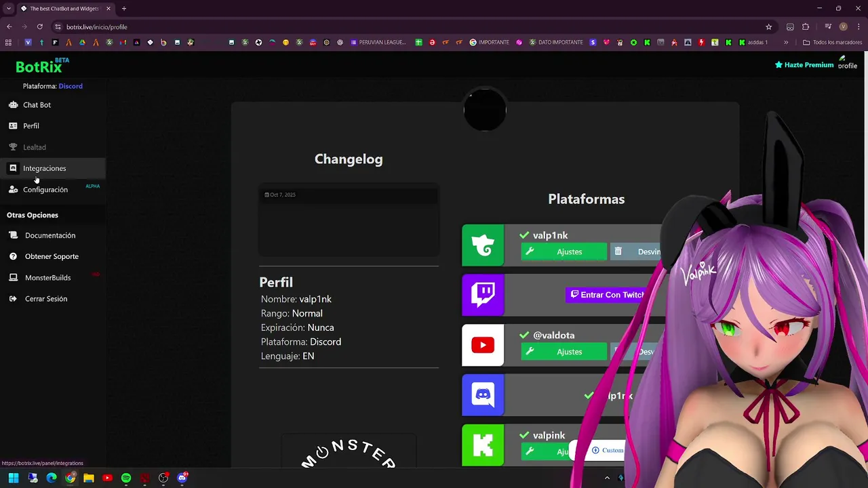868x488 pixels.
Task: Click Hazte Premium button
Action: [804, 65]
